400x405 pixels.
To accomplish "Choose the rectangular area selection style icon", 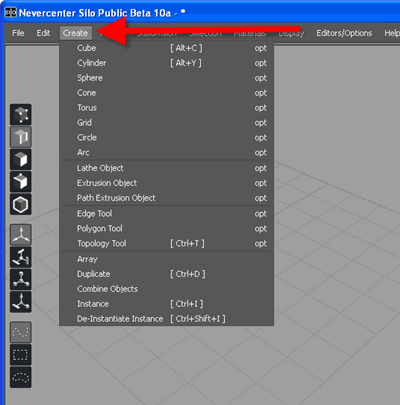I will tap(21, 355).
